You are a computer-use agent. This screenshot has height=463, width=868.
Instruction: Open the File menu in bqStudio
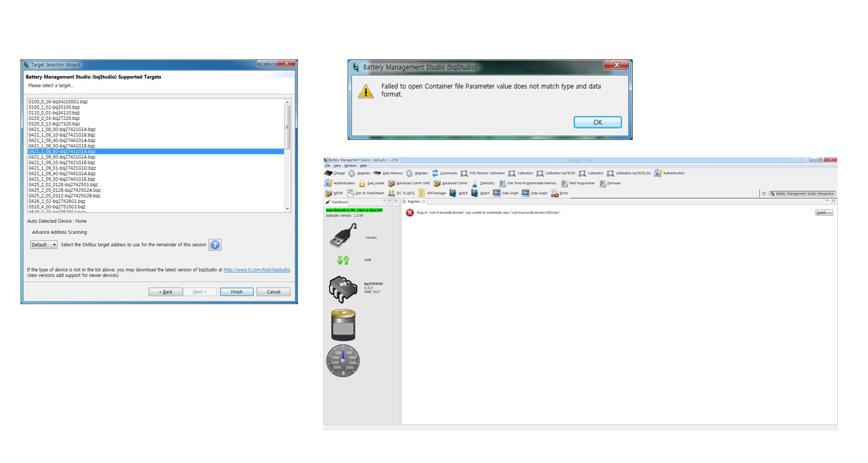point(327,165)
